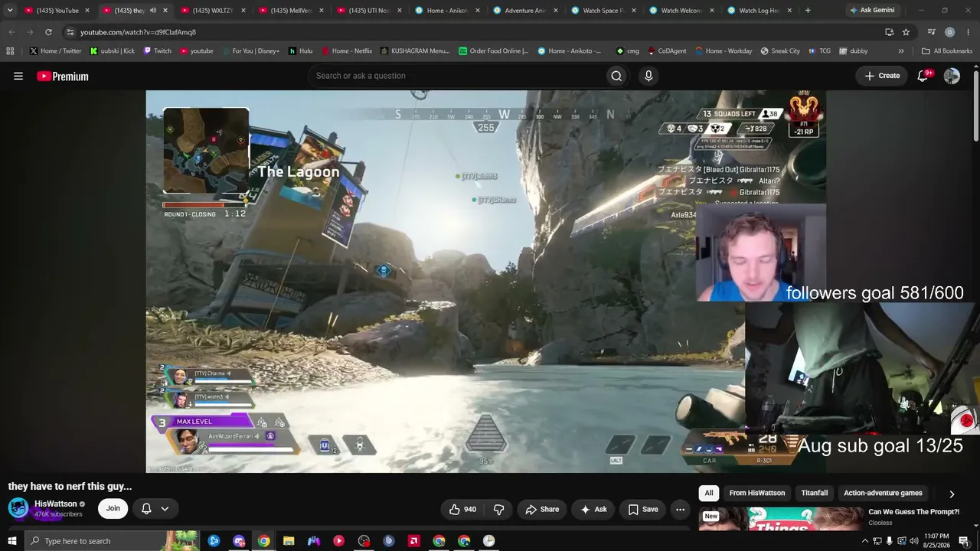Click the Ask button
980x551 pixels.
click(593, 509)
